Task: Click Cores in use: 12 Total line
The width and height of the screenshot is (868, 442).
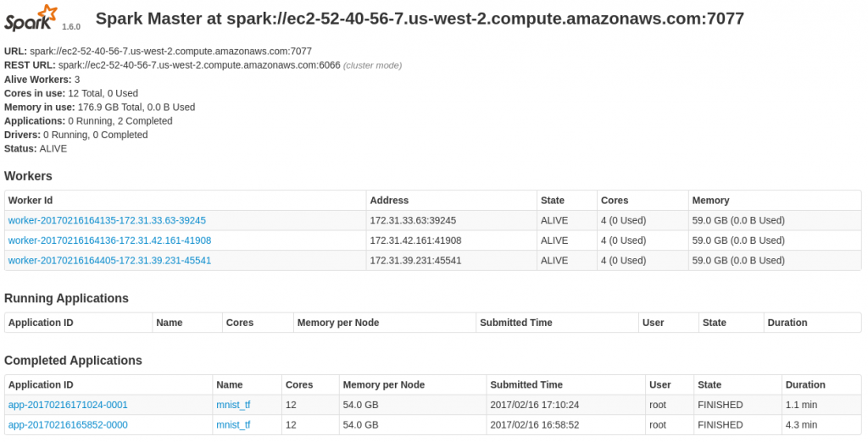Action: click(x=71, y=93)
